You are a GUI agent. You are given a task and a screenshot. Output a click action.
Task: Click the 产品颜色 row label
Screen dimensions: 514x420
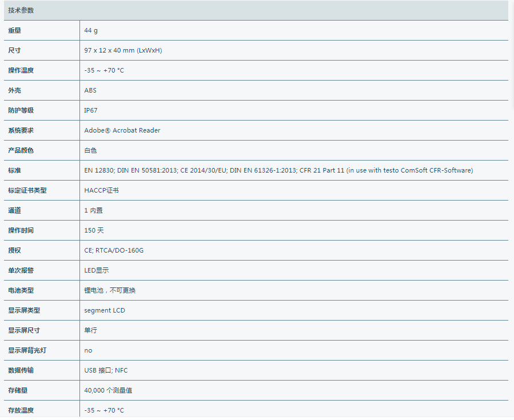21,150
